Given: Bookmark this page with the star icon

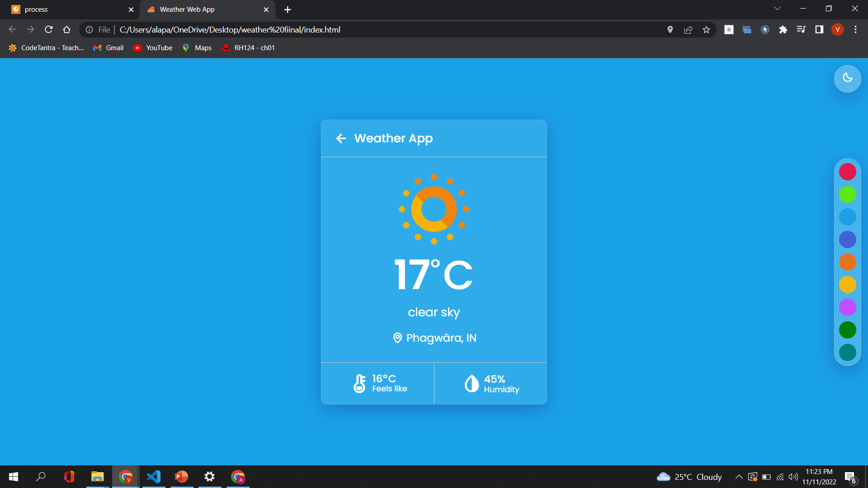Looking at the screenshot, I should (706, 30).
